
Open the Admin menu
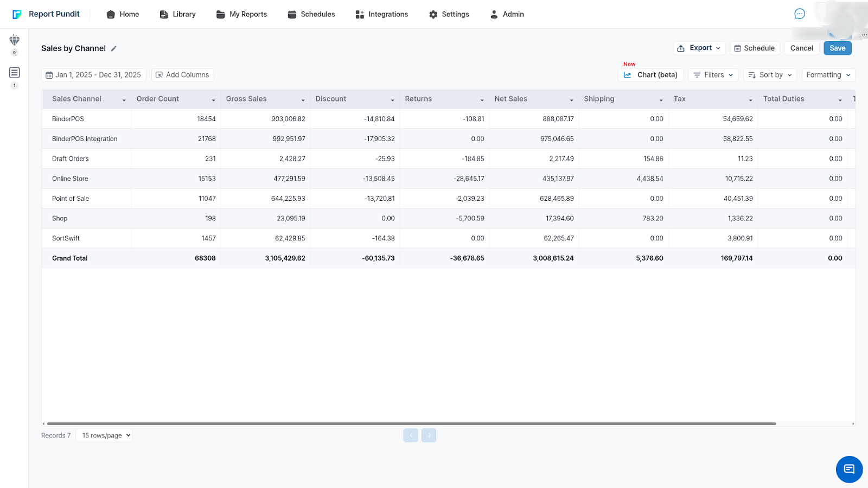coord(507,14)
